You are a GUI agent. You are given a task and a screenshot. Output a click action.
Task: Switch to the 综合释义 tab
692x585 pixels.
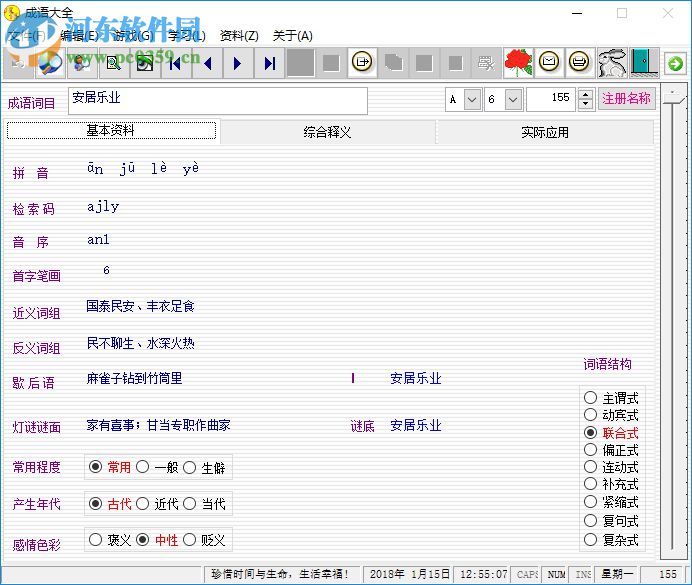327,132
